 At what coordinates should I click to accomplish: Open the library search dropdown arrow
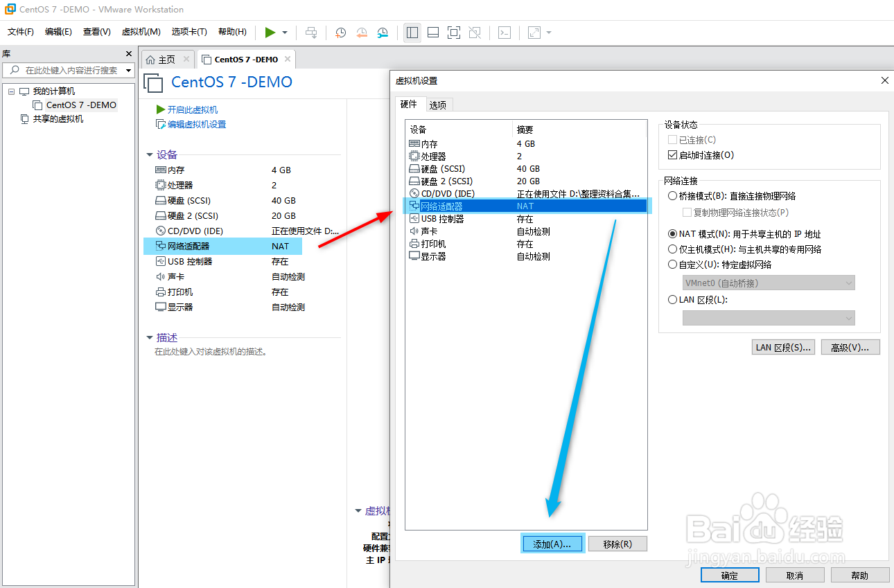128,71
